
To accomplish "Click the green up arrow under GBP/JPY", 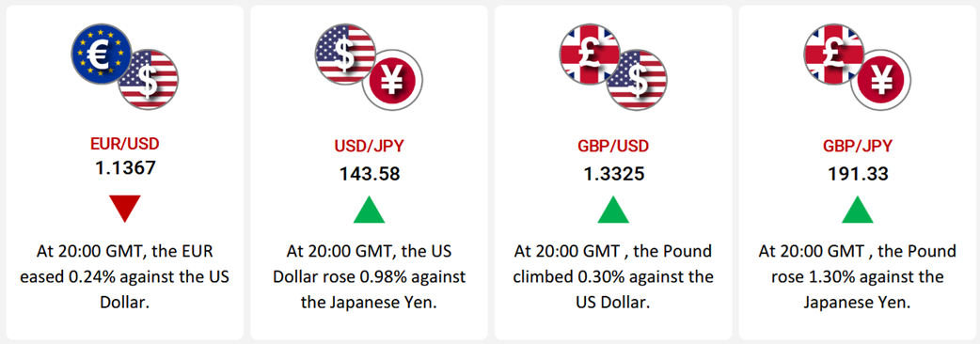I will pos(858,210).
